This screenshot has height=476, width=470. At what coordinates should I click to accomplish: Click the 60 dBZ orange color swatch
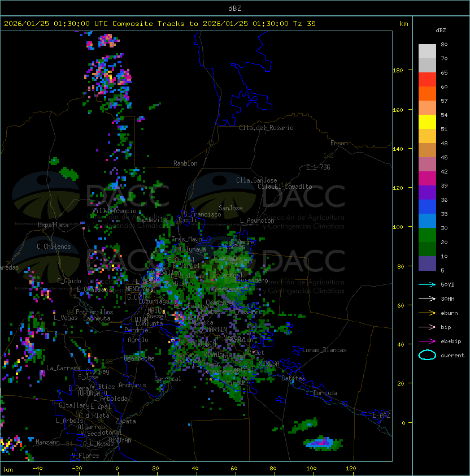(427, 93)
